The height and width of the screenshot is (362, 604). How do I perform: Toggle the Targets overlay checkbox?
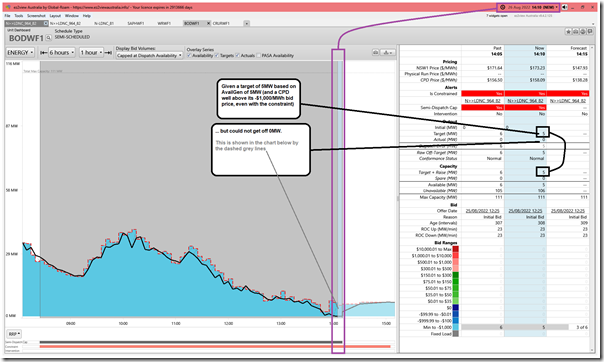(x=216, y=55)
